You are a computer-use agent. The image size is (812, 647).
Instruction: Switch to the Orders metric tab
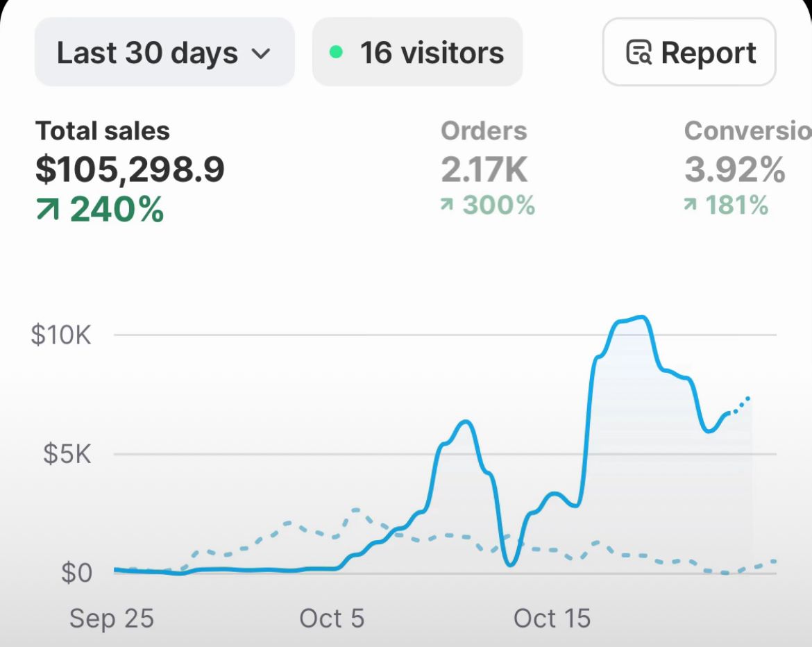(x=484, y=131)
